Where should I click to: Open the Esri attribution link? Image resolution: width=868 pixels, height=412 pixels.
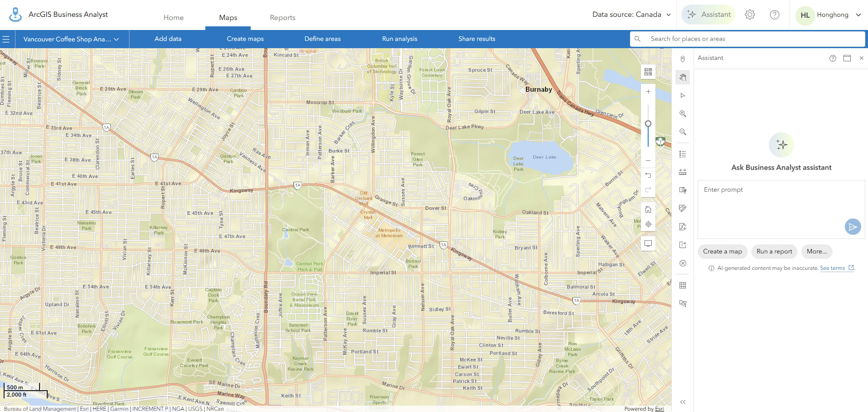[x=660, y=409]
